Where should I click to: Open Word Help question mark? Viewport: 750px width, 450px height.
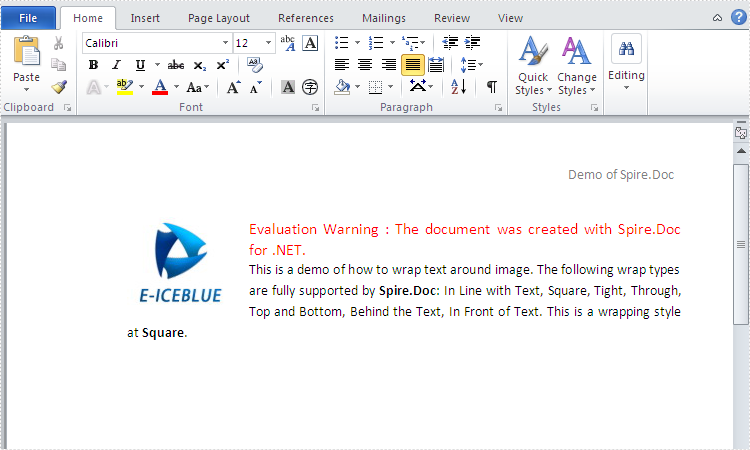click(x=739, y=17)
